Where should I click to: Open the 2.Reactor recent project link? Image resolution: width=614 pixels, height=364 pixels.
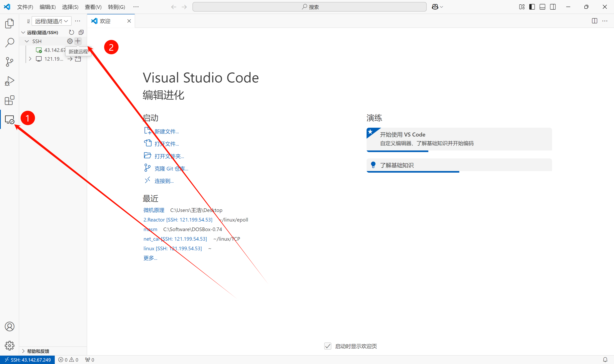tap(177, 220)
